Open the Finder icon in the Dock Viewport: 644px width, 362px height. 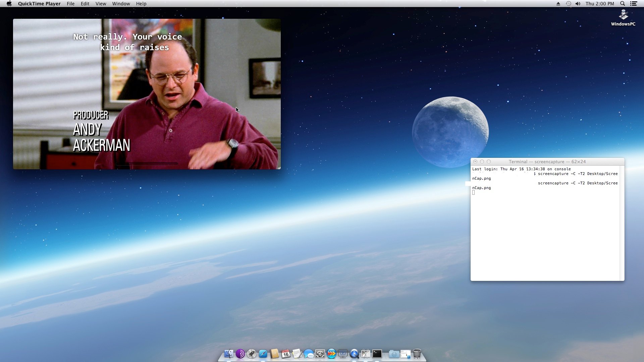[x=229, y=354]
